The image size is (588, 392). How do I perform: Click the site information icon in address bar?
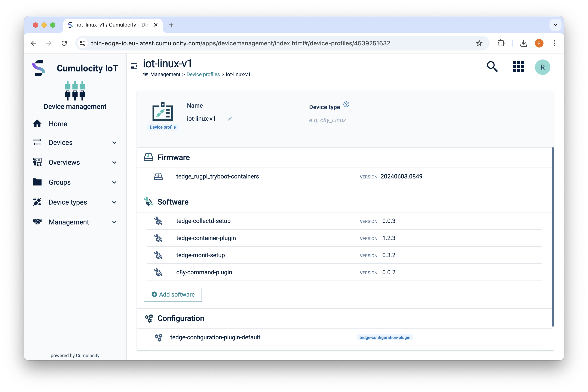click(83, 43)
